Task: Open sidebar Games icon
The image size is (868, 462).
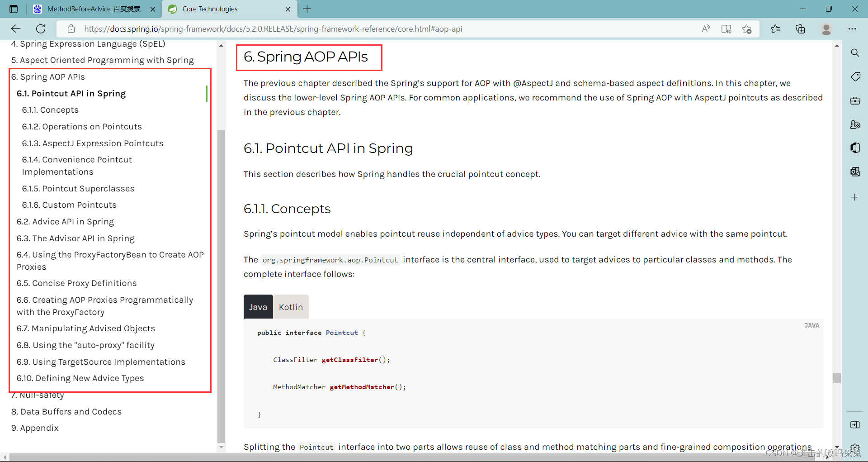Action: [855, 124]
